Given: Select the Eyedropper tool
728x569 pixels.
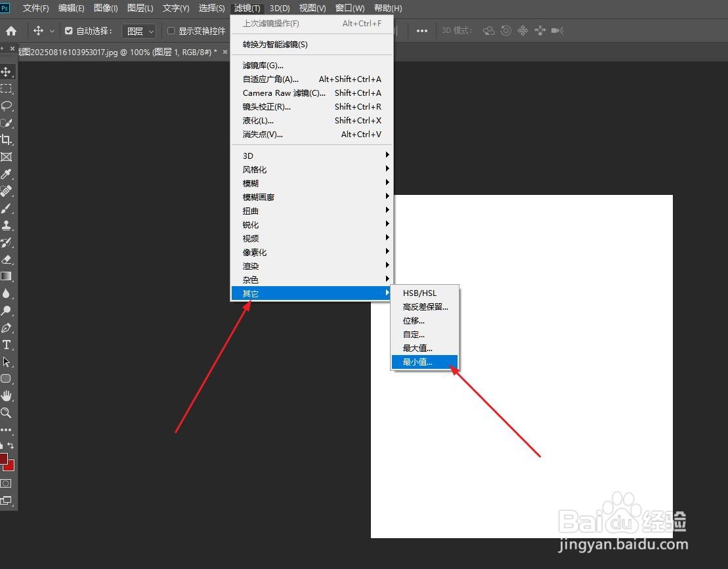Looking at the screenshot, I should pos(7,174).
